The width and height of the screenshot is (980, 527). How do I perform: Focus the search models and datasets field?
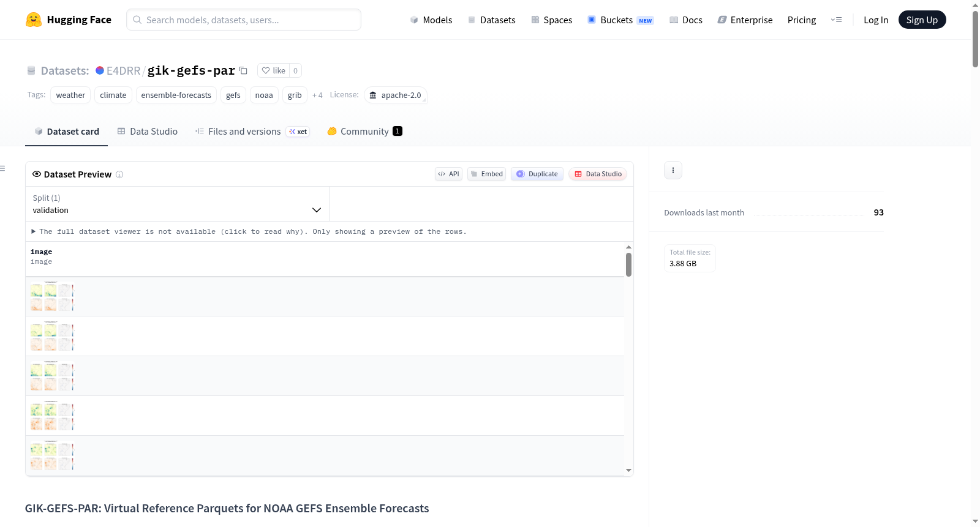coord(244,20)
